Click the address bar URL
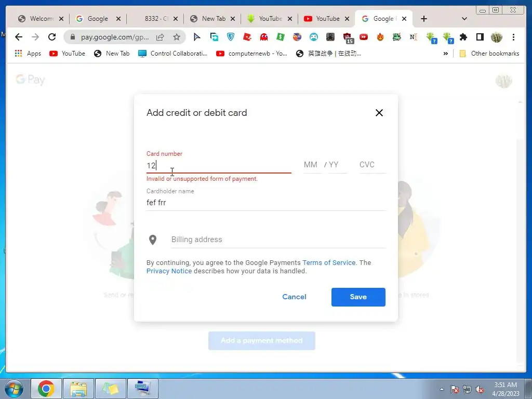The image size is (532, 399). 115,37
